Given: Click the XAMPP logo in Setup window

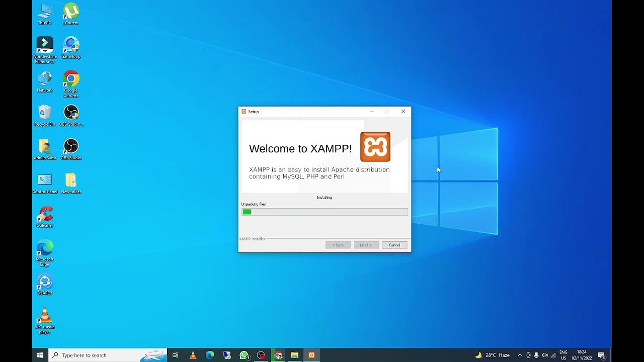Looking at the screenshot, I should [375, 147].
